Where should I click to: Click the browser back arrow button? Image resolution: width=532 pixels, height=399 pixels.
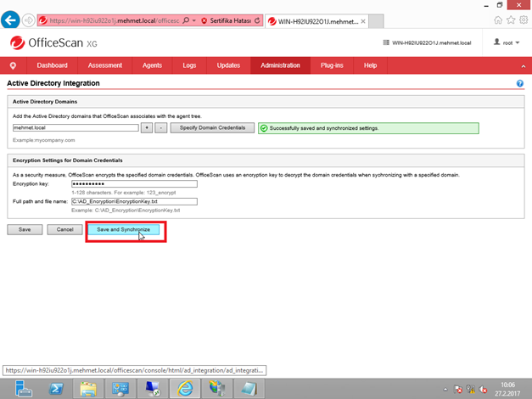point(10,20)
